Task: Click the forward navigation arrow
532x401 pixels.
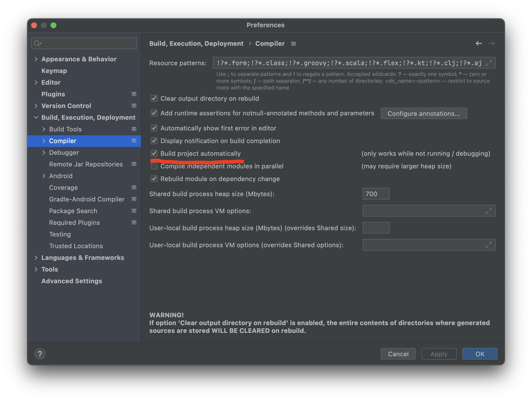Action: coord(492,43)
